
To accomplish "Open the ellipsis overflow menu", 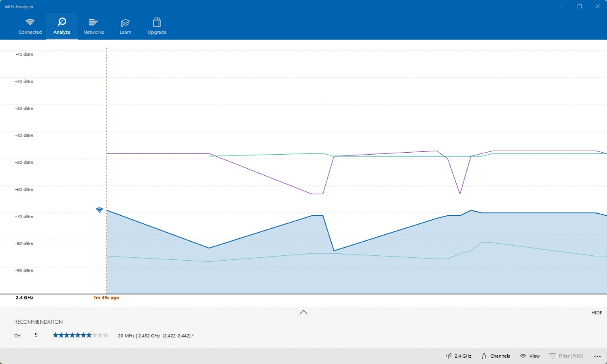I will (x=597, y=356).
